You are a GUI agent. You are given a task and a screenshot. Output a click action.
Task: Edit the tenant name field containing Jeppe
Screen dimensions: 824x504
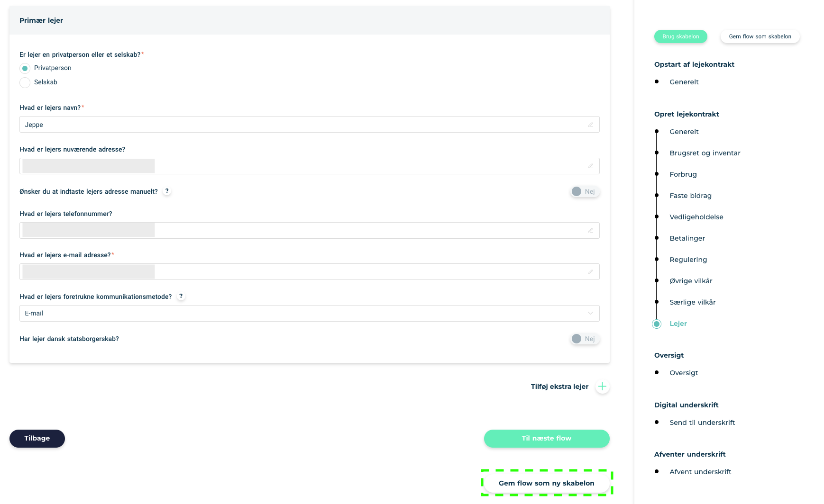click(x=309, y=125)
